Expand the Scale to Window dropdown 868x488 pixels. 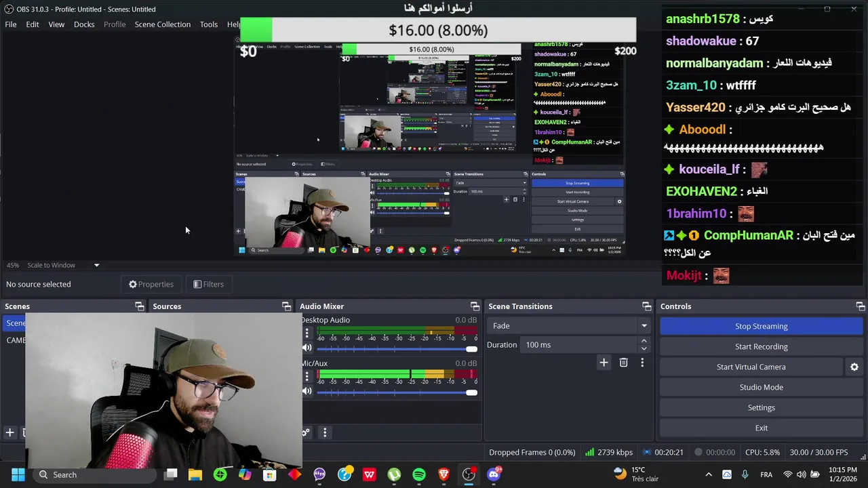point(96,265)
